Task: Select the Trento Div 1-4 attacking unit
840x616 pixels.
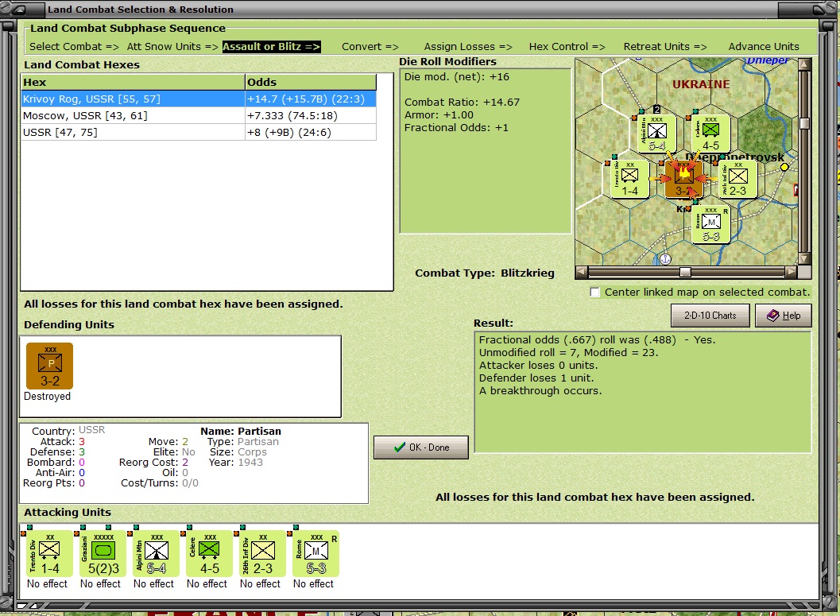Action: [49, 554]
